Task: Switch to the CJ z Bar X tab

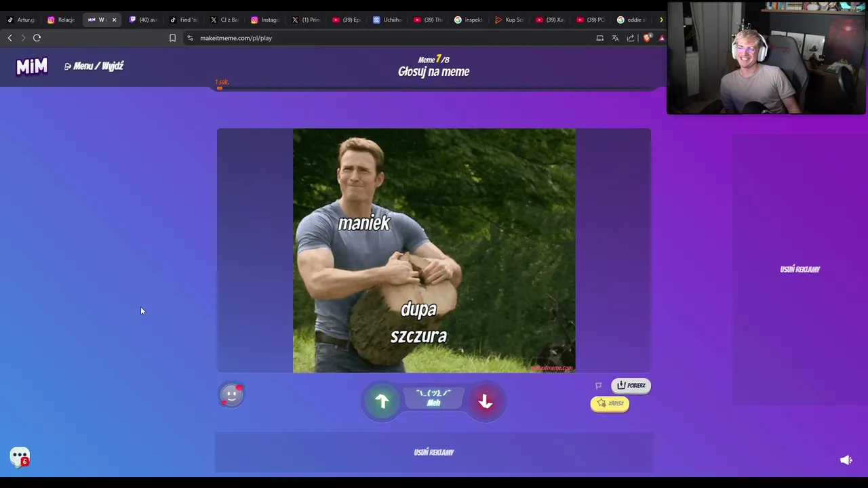Action: pos(224,20)
